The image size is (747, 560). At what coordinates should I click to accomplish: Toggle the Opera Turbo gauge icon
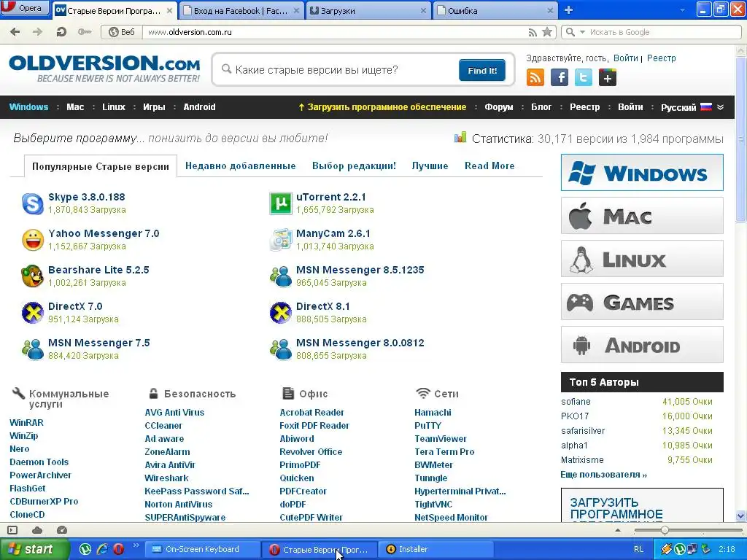pos(62,530)
